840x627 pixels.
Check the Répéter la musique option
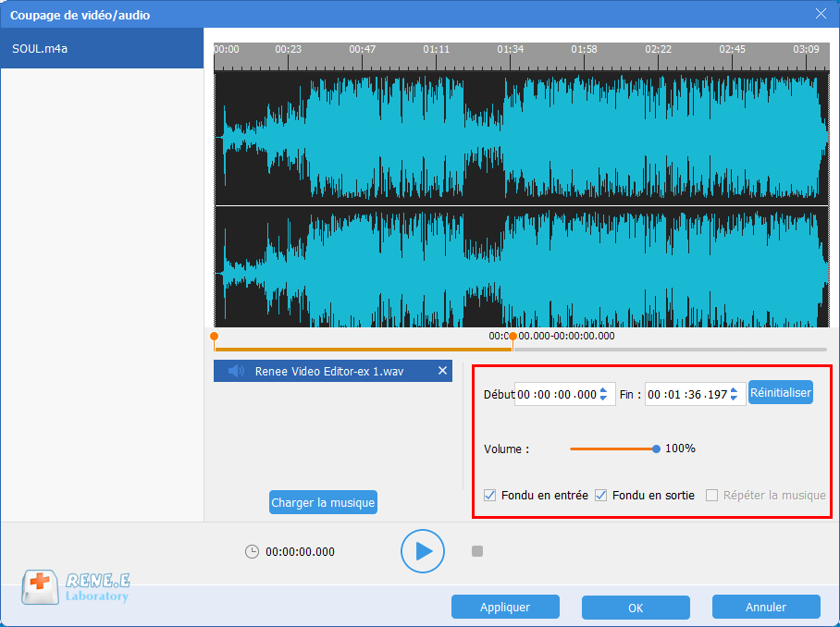(711, 495)
